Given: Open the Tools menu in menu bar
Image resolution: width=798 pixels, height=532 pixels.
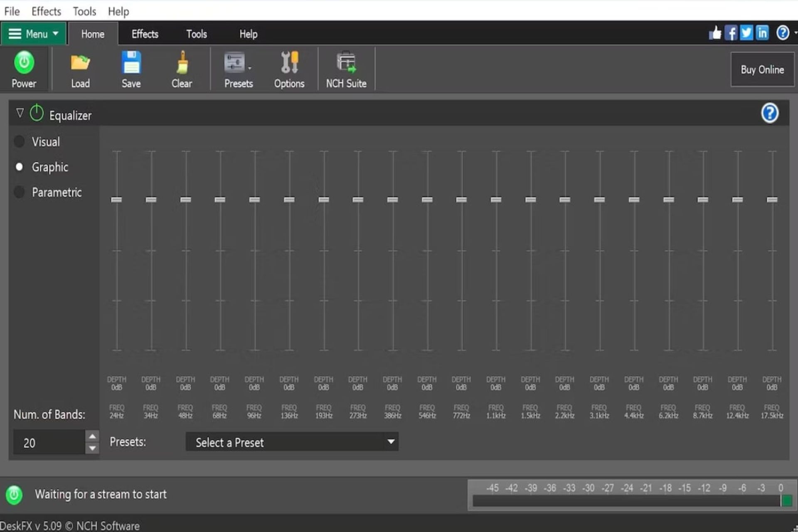Looking at the screenshot, I should click(x=84, y=11).
